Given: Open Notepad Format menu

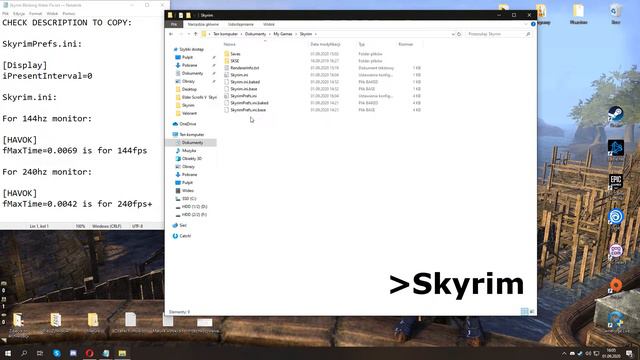Looking at the screenshot, I should pos(36,13).
